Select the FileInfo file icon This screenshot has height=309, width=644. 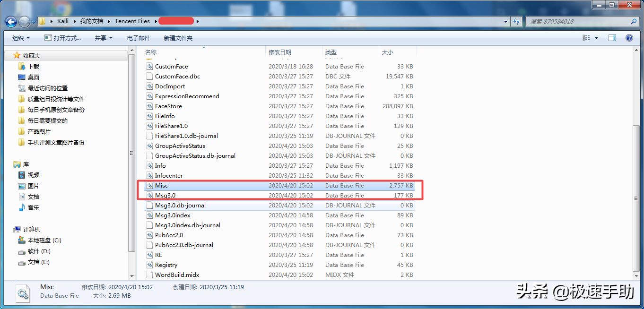coord(149,116)
